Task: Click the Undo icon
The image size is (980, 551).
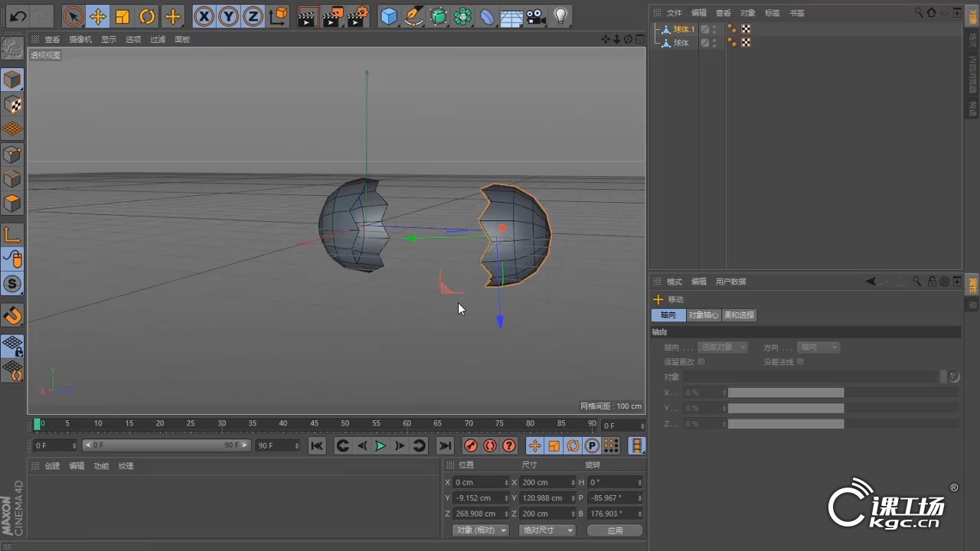Action: tap(17, 16)
